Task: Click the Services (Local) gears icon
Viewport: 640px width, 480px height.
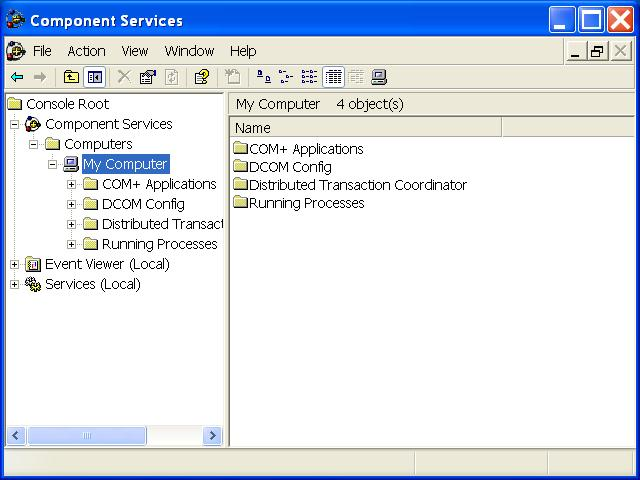Action: (33, 284)
